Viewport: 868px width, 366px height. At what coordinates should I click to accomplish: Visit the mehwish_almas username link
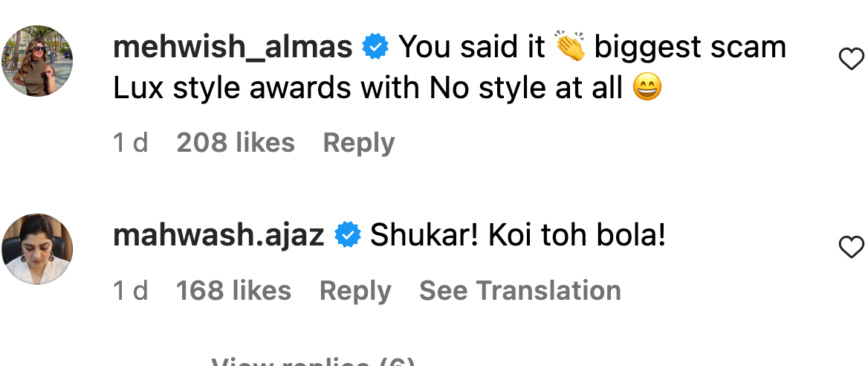[x=233, y=47]
